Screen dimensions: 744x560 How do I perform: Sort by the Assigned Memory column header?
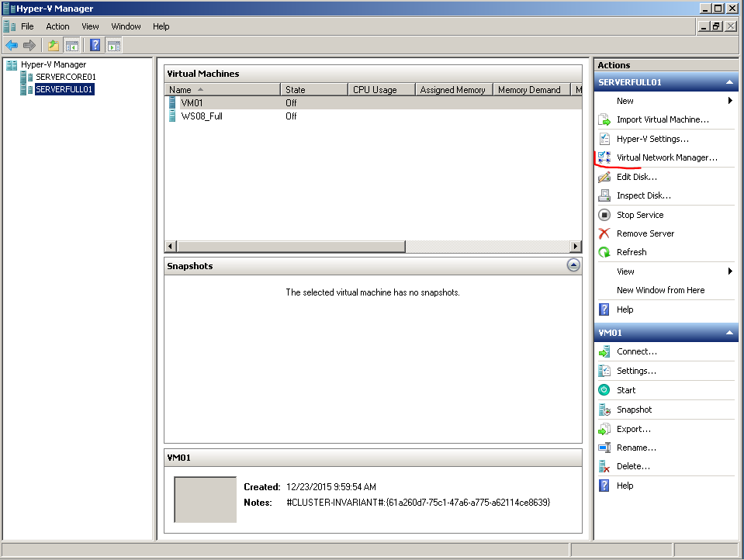pyautogui.click(x=454, y=90)
